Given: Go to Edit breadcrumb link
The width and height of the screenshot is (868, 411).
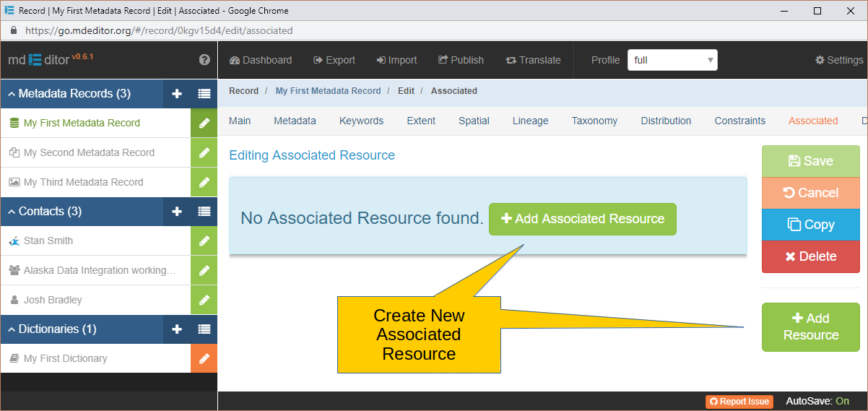Looking at the screenshot, I should tap(406, 91).
